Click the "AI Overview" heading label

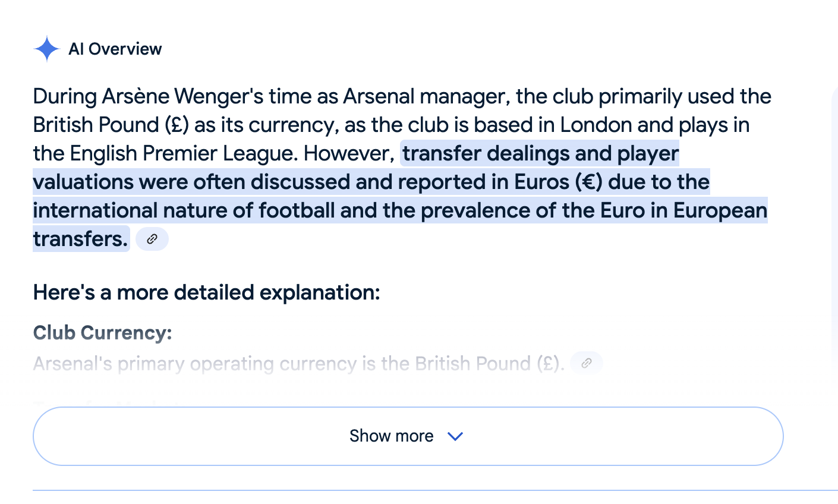[x=115, y=49]
